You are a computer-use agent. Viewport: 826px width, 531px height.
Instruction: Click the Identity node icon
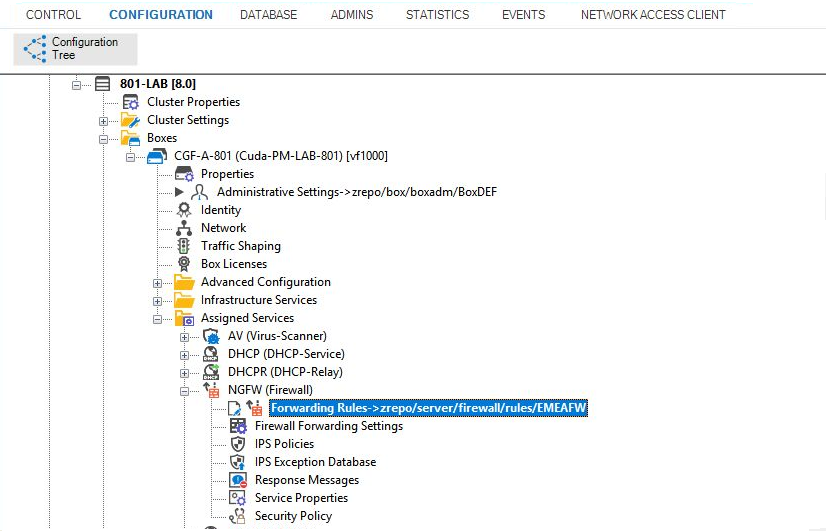tap(183, 210)
